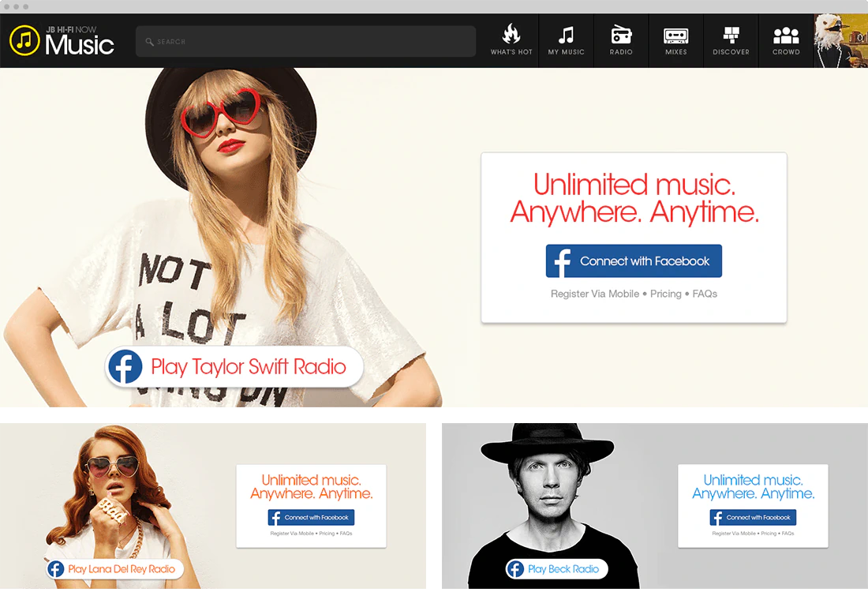
Task: Click the JB Hi-Fi Now Music logo
Action: (62, 40)
